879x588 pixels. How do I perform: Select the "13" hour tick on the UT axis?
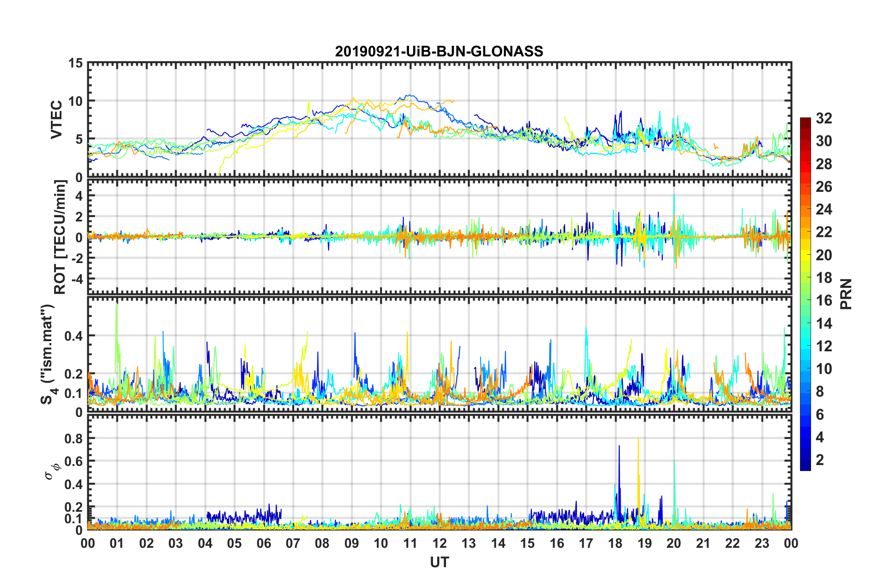[x=469, y=543]
